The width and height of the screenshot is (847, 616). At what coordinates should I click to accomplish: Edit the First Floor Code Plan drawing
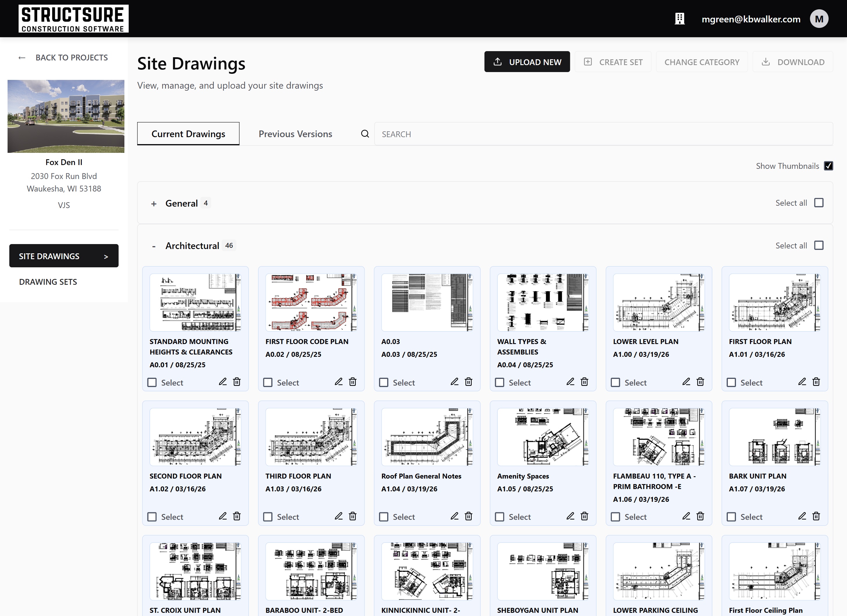(x=338, y=382)
